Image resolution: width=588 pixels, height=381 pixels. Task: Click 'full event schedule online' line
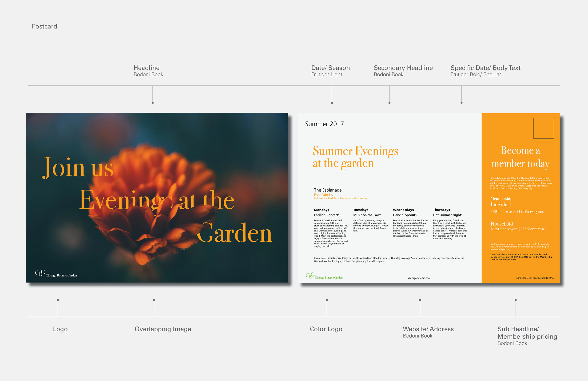point(341,199)
